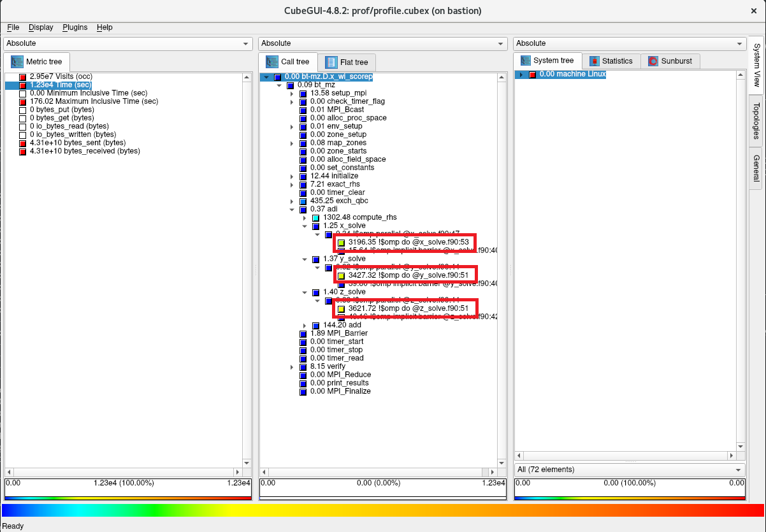Open the All (72 elements) dropdown

[x=628, y=470]
